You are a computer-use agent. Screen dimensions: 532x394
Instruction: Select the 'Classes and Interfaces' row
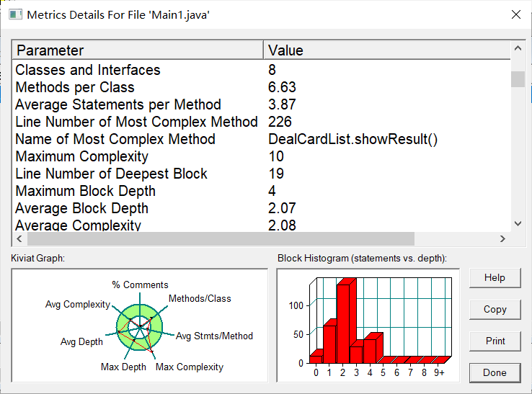262,70
